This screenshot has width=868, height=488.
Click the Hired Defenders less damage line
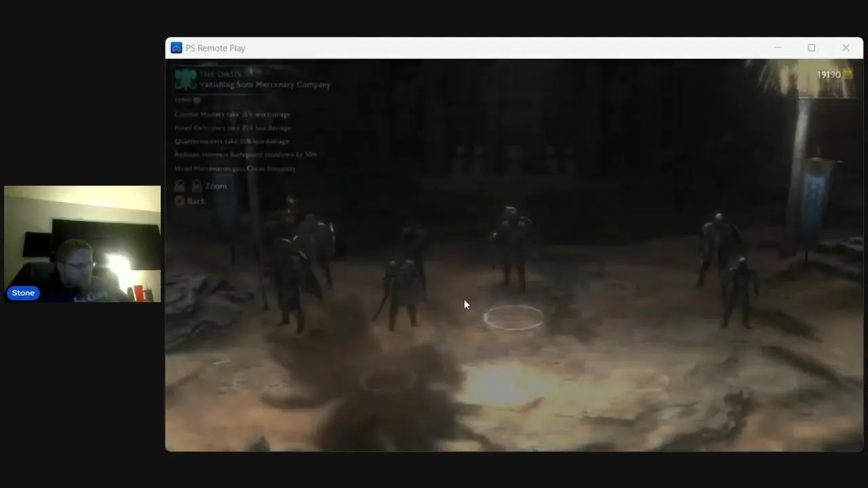point(233,128)
